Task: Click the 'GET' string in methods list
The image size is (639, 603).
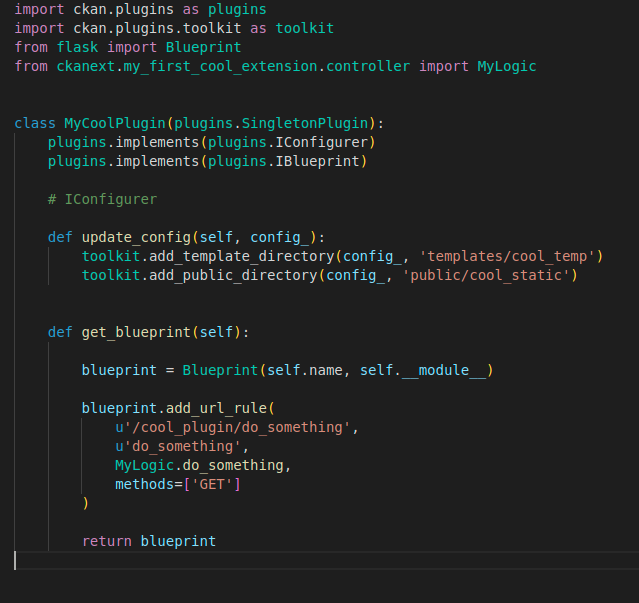Action: (x=212, y=484)
